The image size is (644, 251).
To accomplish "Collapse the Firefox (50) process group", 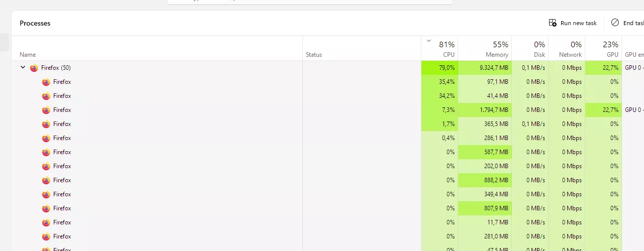I will [x=23, y=67].
